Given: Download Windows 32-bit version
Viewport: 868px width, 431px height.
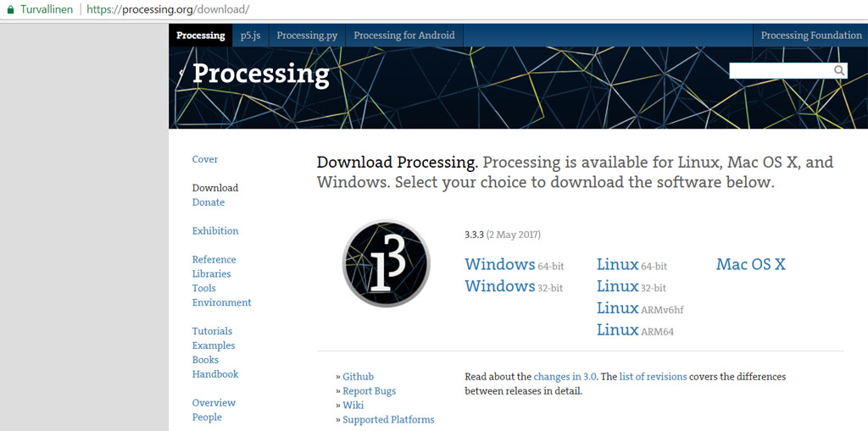Looking at the screenshot, I should [x=514, y=286].
